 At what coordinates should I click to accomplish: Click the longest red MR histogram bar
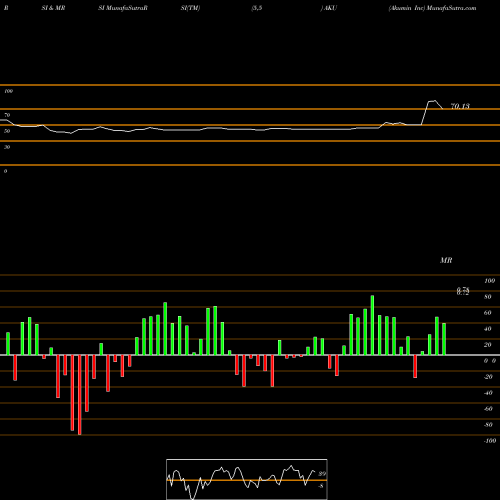tap(79, 395)
